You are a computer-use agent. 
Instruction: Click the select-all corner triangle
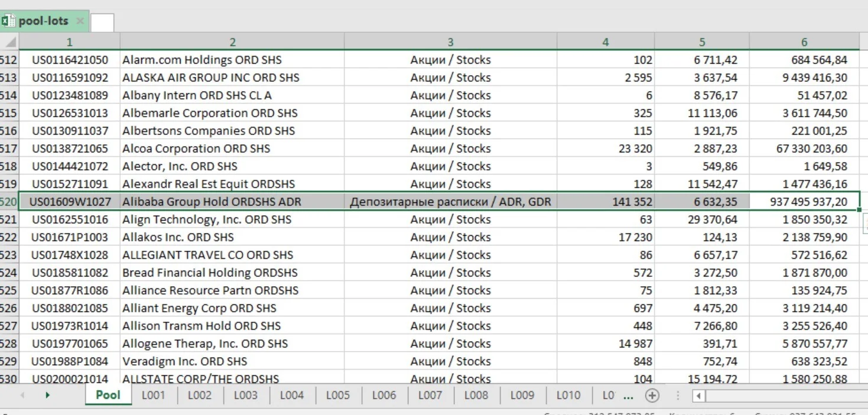(x=10, y=42)
